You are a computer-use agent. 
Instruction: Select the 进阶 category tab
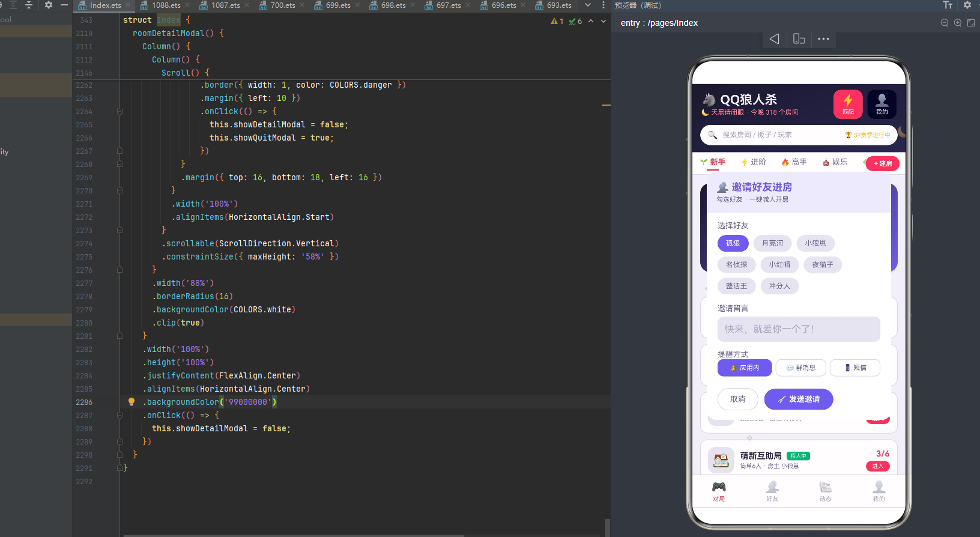(x=754, y=162)
